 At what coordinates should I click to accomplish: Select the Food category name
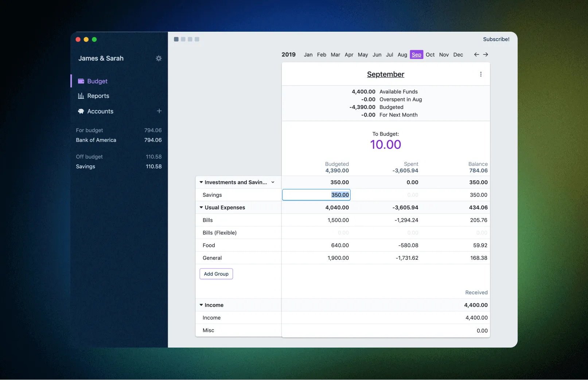[209, 245]
